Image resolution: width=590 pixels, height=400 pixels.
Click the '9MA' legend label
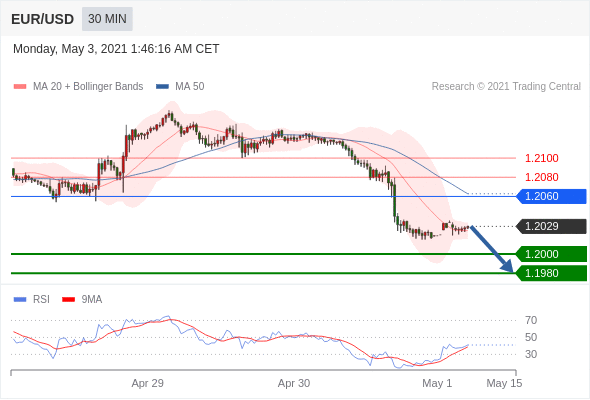pos(92,300)
